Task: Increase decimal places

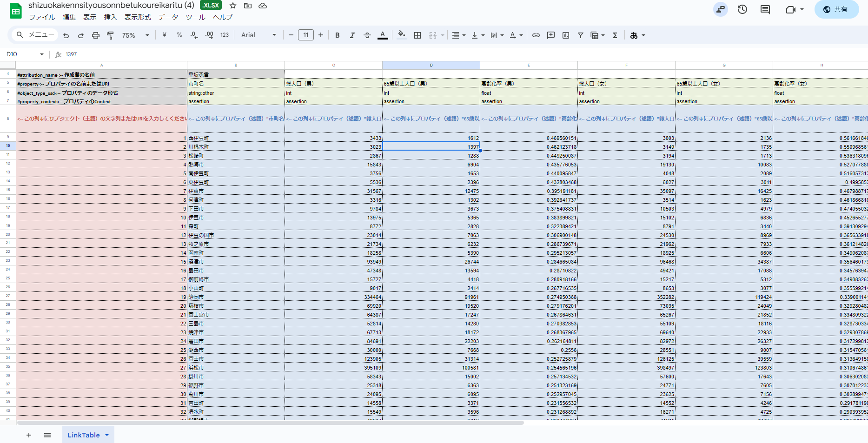Action: 209,35
